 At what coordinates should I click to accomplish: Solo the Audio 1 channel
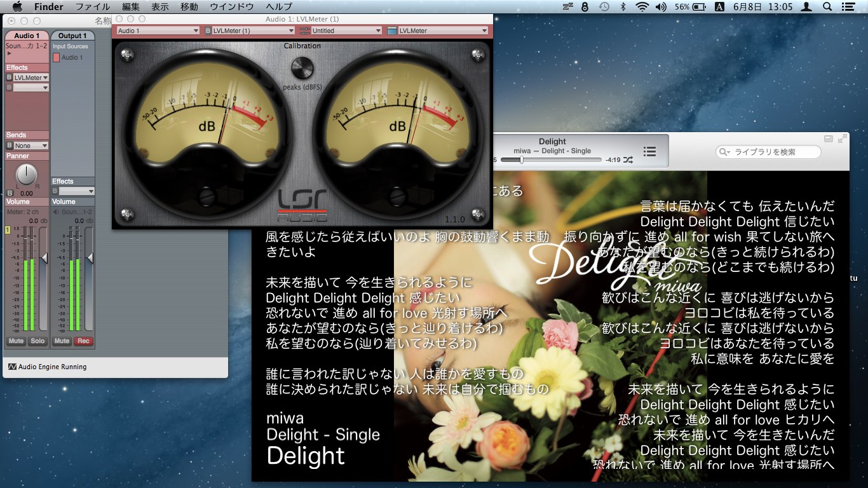[37, 341]
